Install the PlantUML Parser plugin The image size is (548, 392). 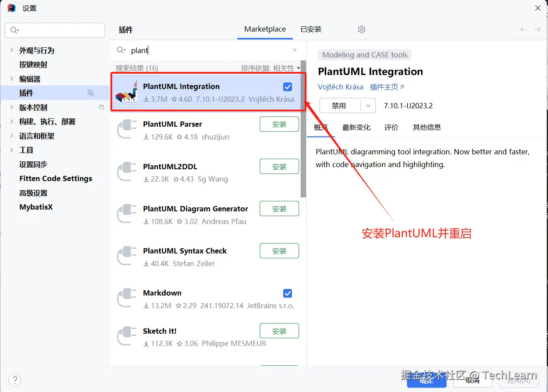[279, 124]
